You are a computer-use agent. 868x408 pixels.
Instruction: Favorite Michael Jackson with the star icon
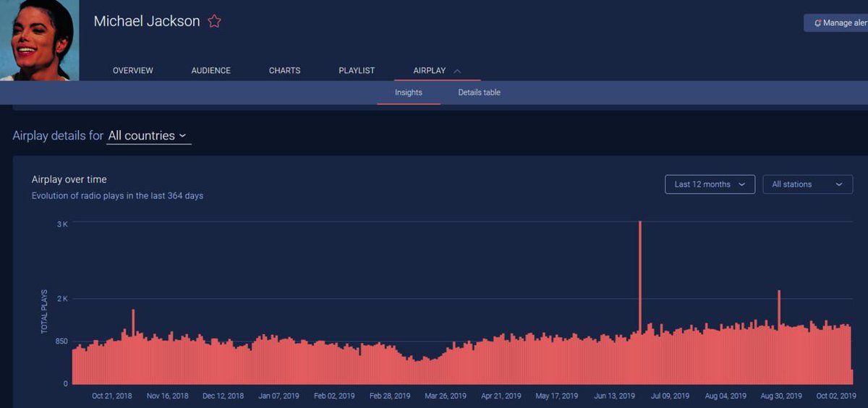tap(214, 21)
